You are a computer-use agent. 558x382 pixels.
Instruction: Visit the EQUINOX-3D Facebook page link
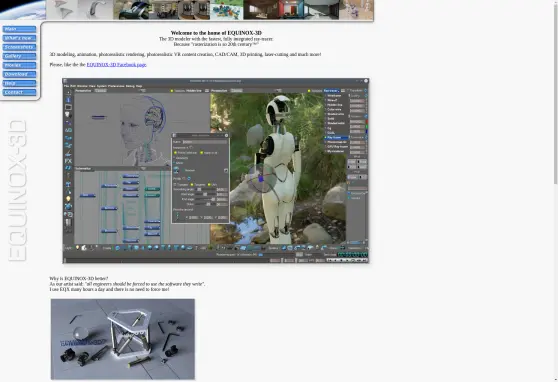[x=116, y=64]
